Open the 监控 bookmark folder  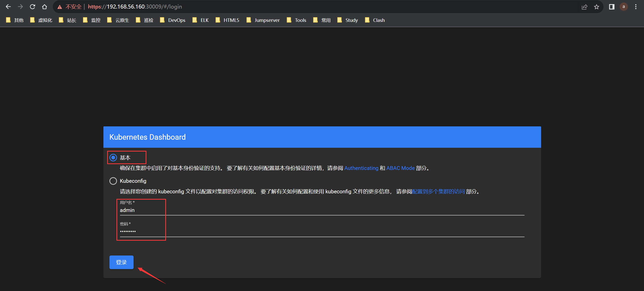coord(92,20)
